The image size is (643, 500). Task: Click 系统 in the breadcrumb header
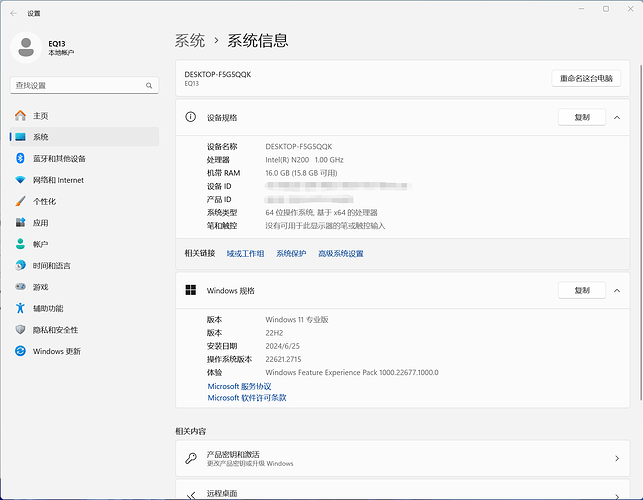(190, 41)
